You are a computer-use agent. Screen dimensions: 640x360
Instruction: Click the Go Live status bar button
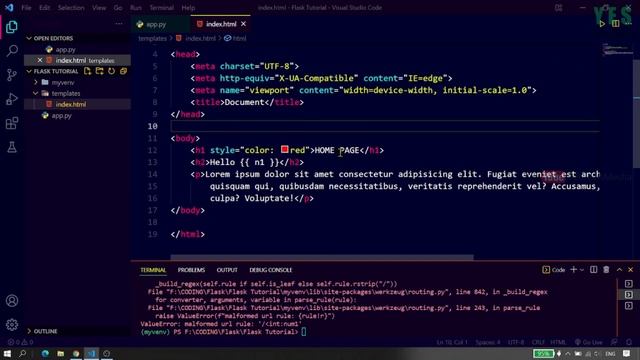pos(589,342)
